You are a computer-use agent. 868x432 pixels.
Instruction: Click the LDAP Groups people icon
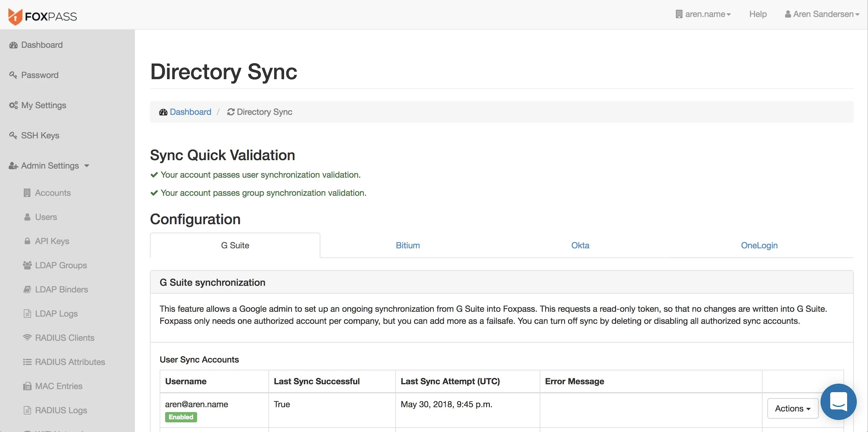[27, 265]
